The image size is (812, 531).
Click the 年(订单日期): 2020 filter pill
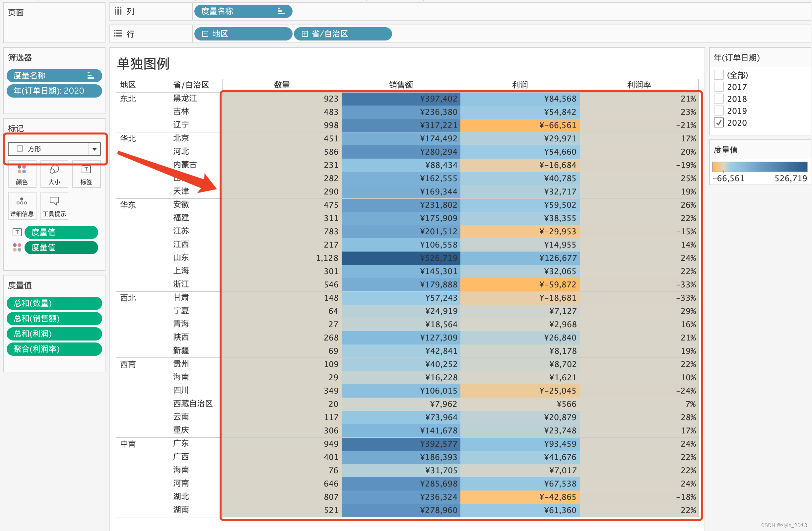(54, 91)
